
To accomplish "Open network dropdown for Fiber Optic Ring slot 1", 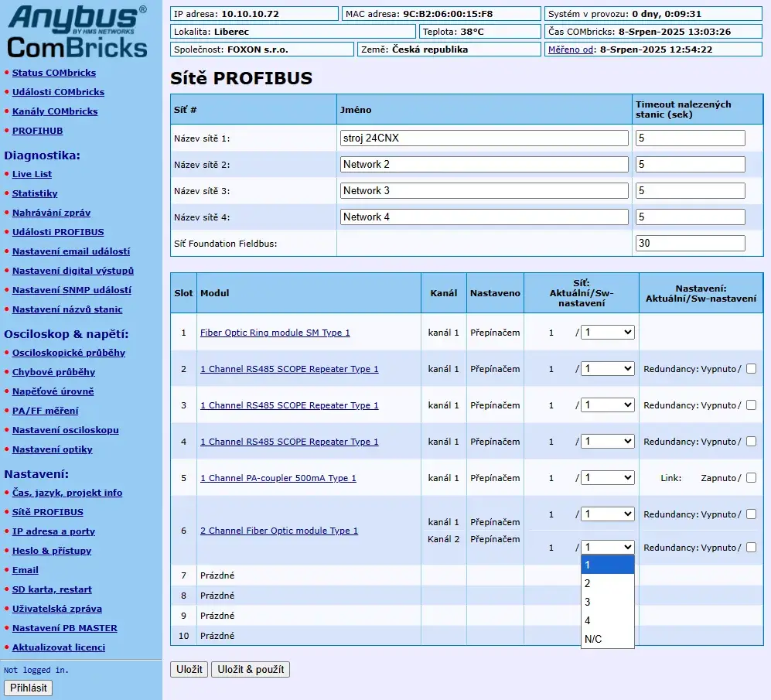I will (x=607, y=332).
